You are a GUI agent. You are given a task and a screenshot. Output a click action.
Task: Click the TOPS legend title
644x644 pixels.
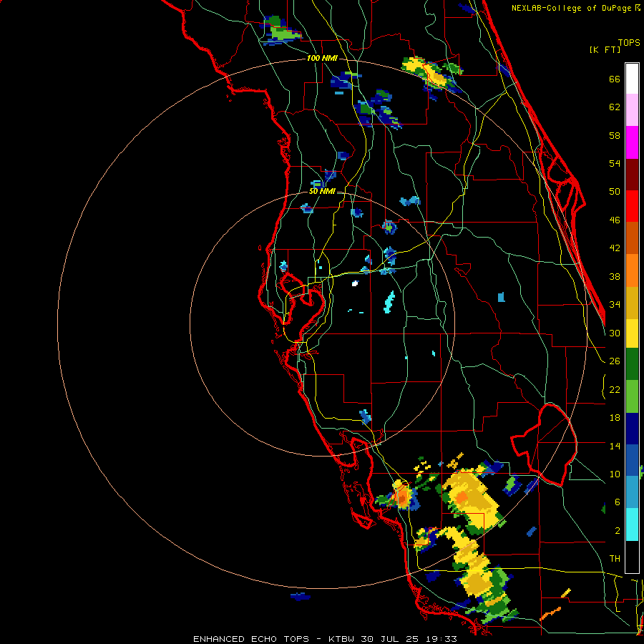tap(629, 42)
